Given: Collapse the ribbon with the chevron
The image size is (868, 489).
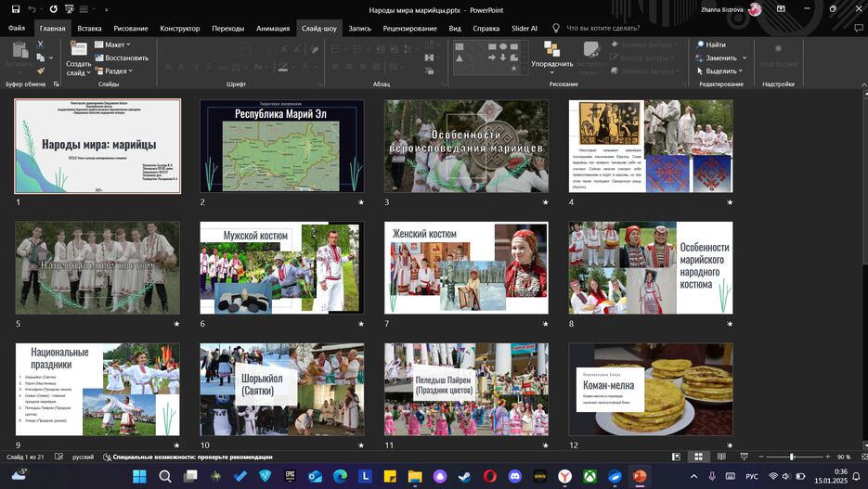Looking at the screenshot, I should point(863,84).
